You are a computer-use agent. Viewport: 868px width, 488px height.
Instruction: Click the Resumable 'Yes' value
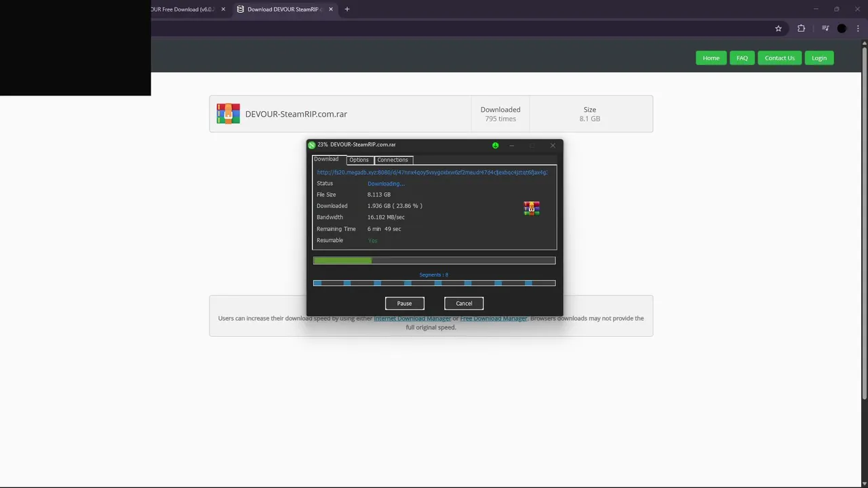coord(372,241)
